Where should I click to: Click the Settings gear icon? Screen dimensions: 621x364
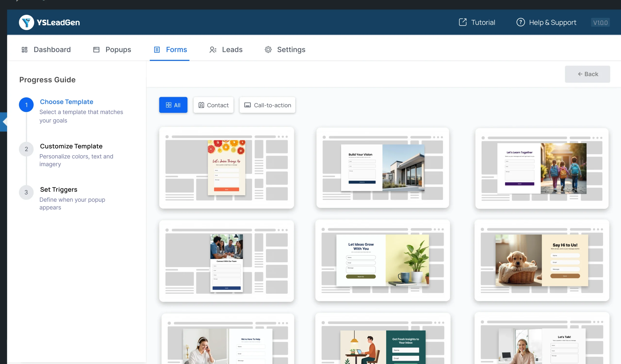(x=268, y=49)
